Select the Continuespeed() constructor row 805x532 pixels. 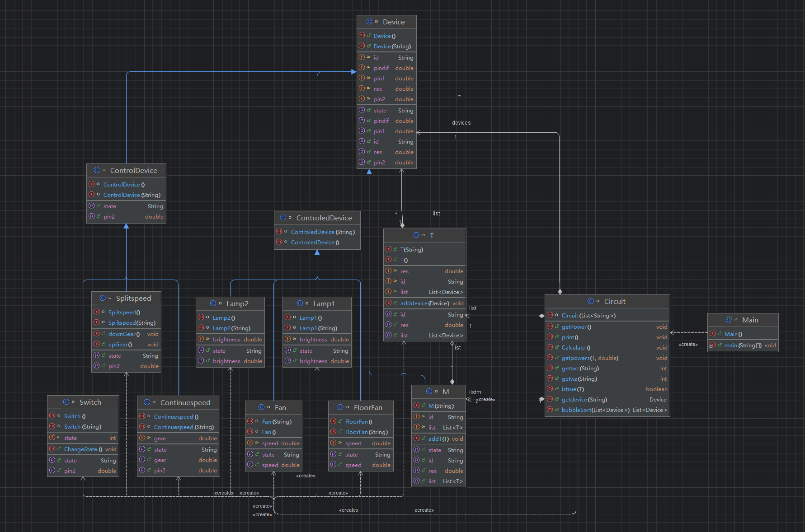click(x=178, y=416)
